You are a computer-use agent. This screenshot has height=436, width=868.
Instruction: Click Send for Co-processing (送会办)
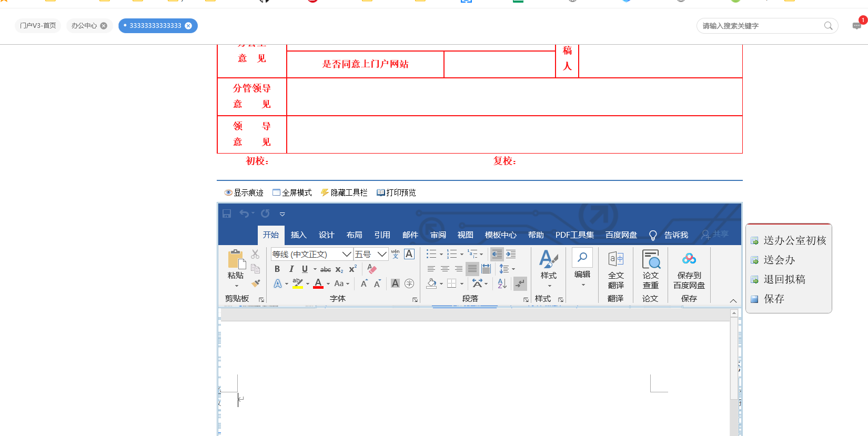point(773,260)
